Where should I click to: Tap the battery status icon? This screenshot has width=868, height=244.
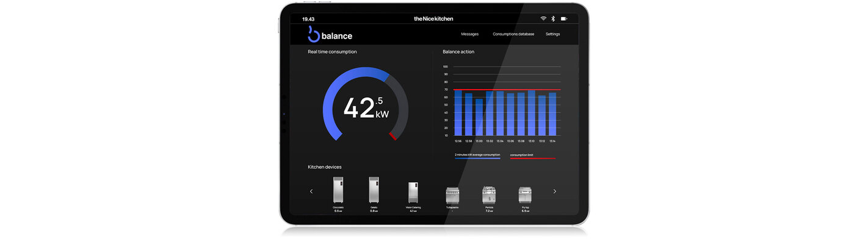(x=564, y=19)
